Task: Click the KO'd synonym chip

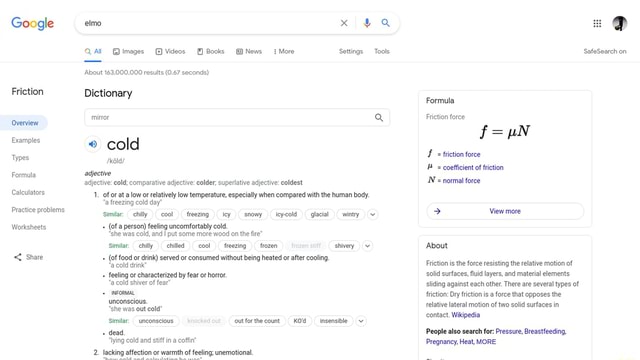Action: point(300,321)
